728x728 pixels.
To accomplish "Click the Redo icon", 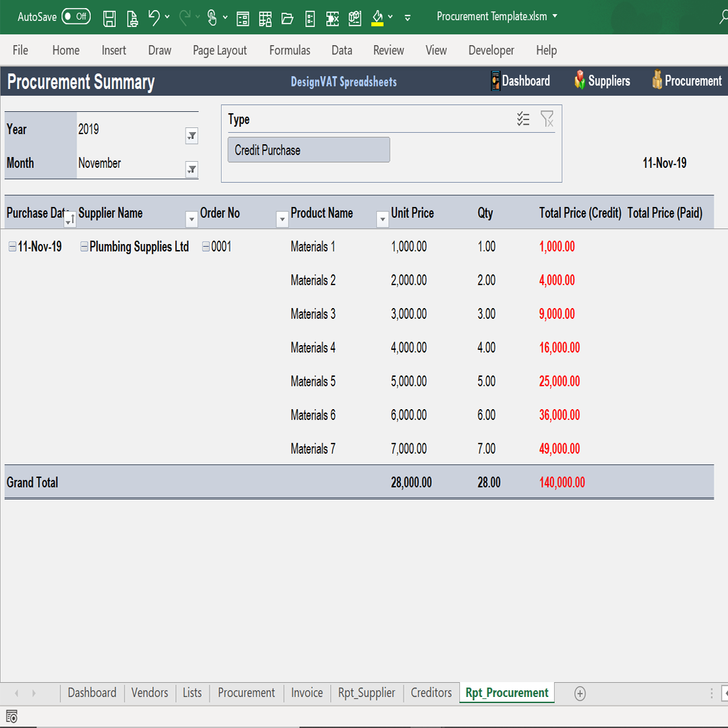I will [x=183, y=18].
